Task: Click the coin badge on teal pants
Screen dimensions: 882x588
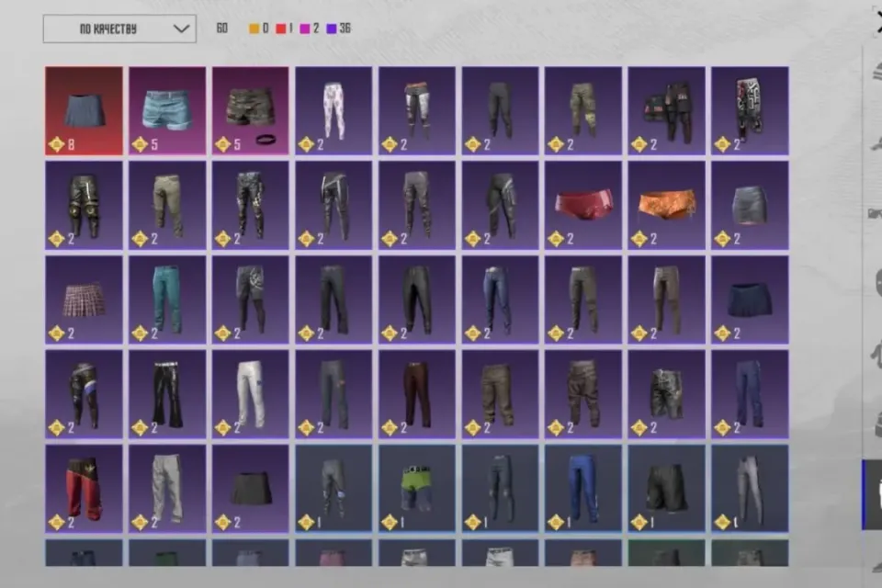Action: point(140,334)
